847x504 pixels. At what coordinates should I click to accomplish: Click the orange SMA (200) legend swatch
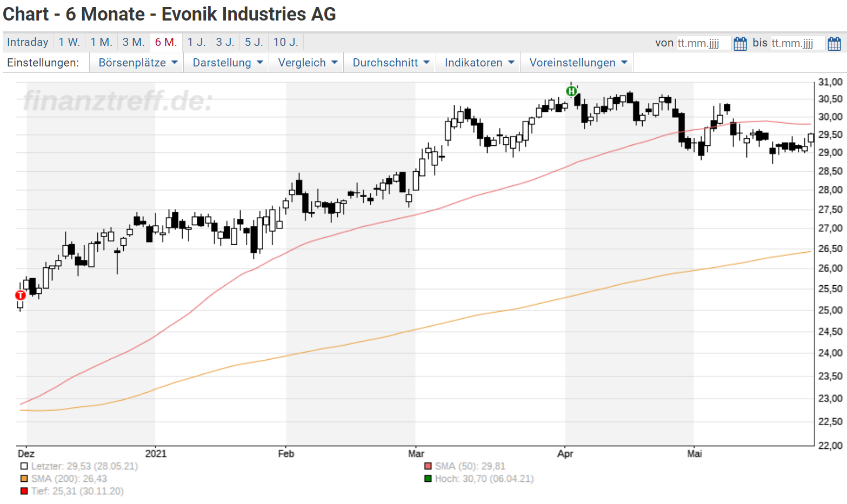tap(24, 479)
